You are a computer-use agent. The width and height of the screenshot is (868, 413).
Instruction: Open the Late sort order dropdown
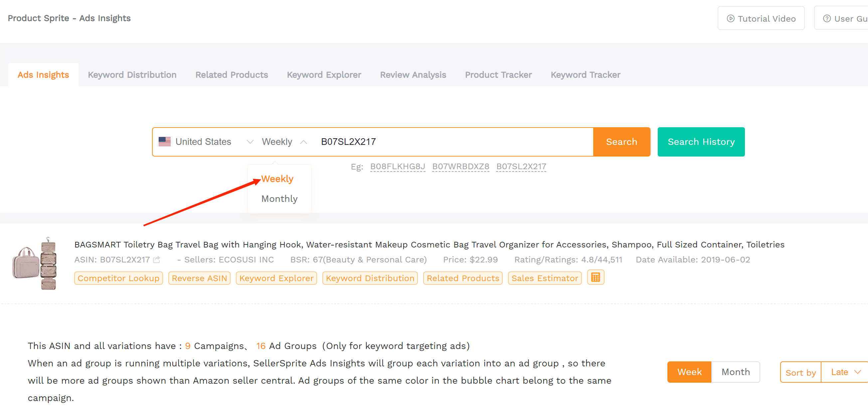pos(845,372)
